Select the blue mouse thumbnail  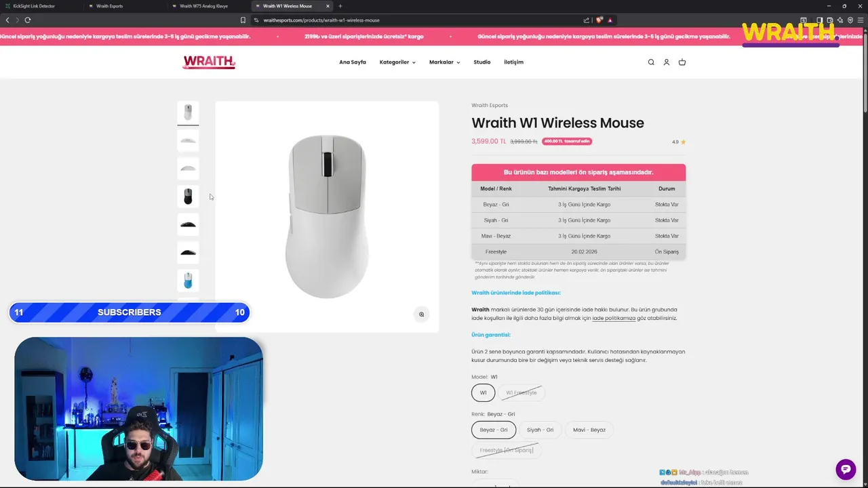189,281
